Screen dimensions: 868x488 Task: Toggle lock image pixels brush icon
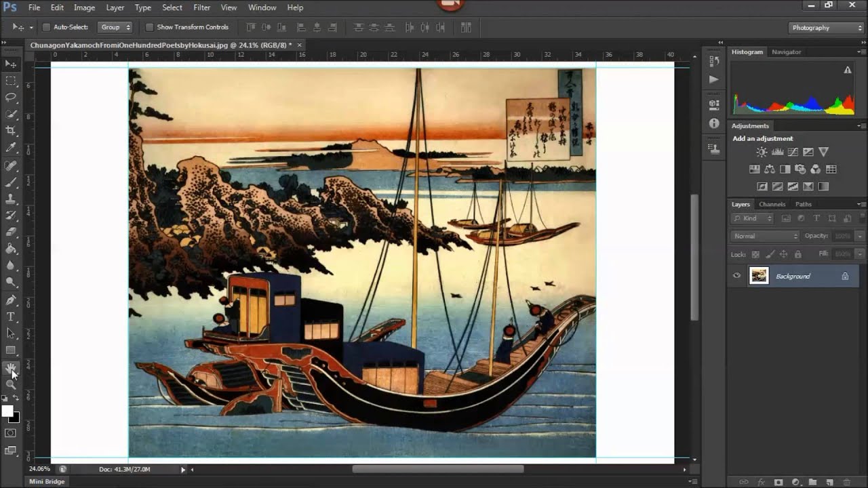click(x=770, y=254)
